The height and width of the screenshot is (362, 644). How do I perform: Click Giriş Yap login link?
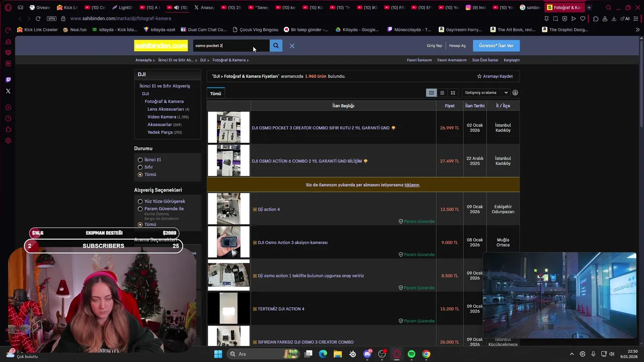click(434, 46)
